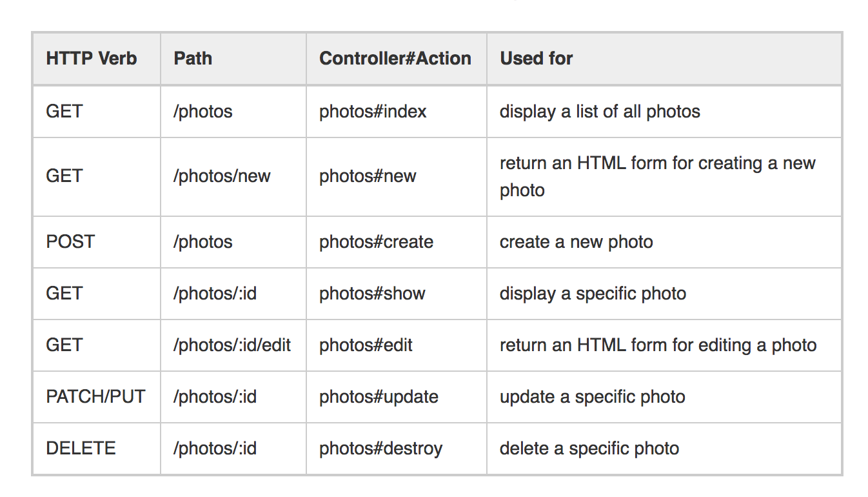Click the PATCH/PUT verb cell

pyautogui.click(x=95, y=397)
